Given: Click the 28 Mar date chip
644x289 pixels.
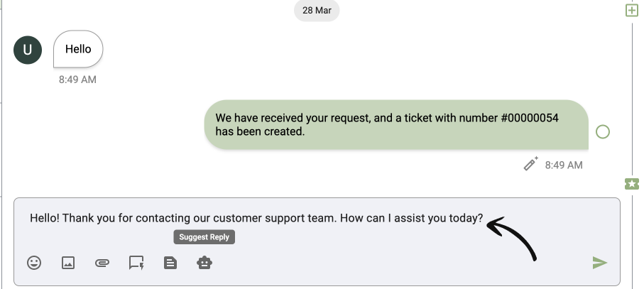Looking at the screenshot, I should pyautogui.click(x=317, y=10).
